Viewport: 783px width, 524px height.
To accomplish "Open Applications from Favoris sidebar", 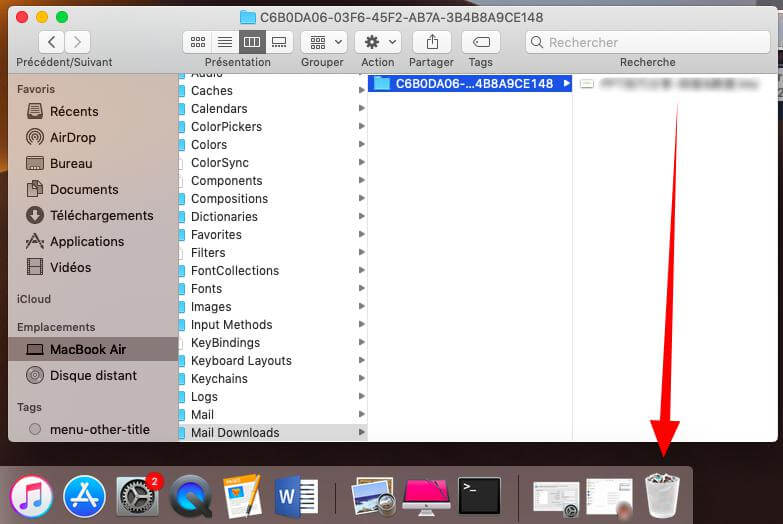I will [x=87, y=241].
